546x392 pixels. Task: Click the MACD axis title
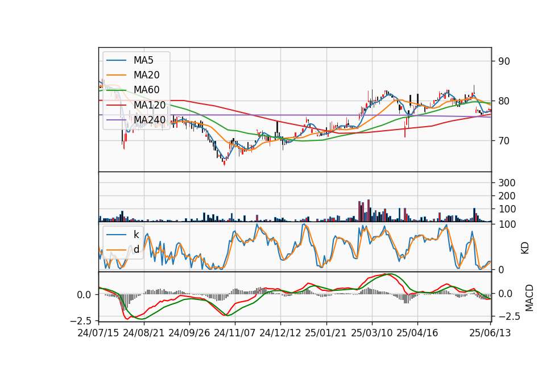(x=529, y=298)
